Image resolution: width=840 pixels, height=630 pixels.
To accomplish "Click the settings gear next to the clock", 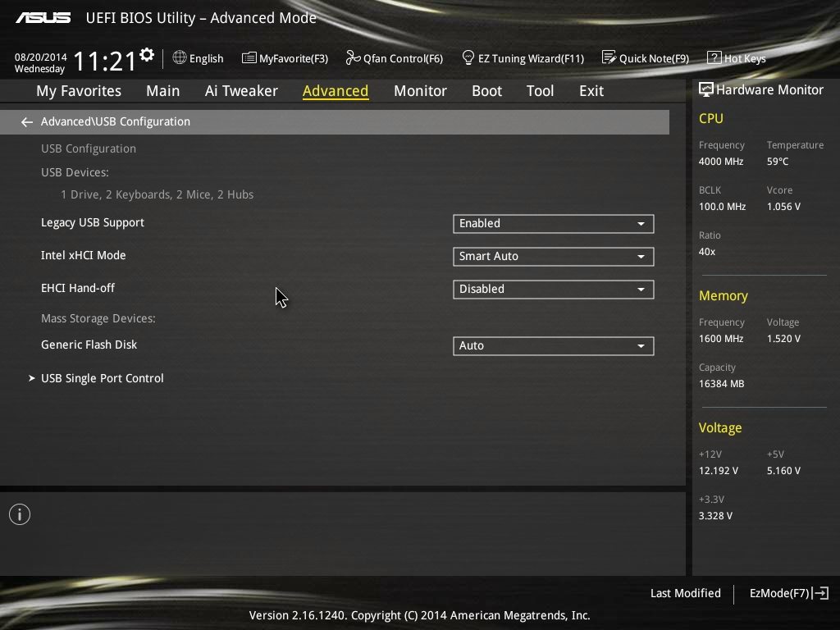I will pos(147,54).
